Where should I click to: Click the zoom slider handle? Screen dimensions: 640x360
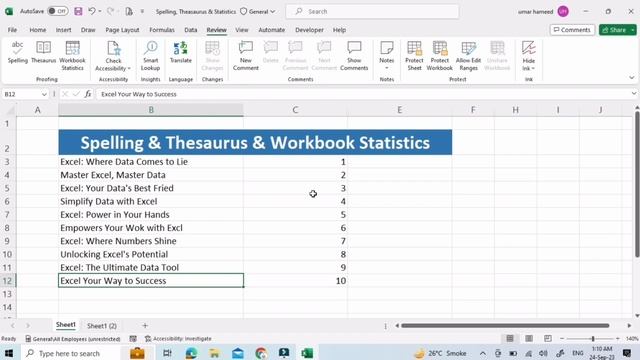click(593, 338)
